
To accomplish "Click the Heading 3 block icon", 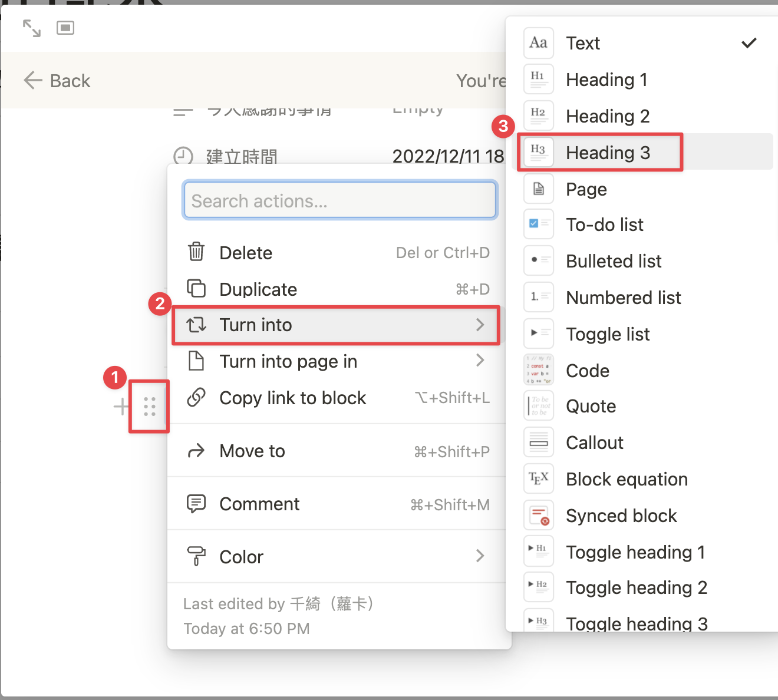I will pos(538,152).
